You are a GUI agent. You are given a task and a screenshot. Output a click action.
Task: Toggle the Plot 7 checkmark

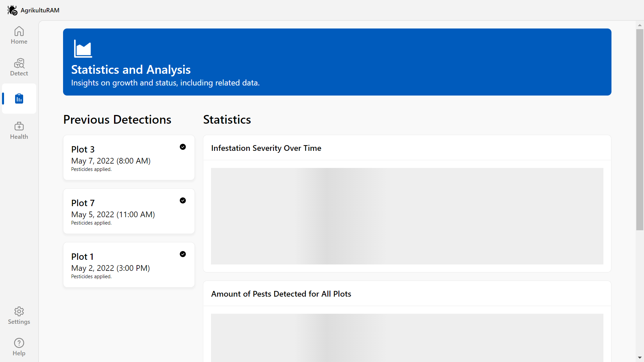coord(183,200)
